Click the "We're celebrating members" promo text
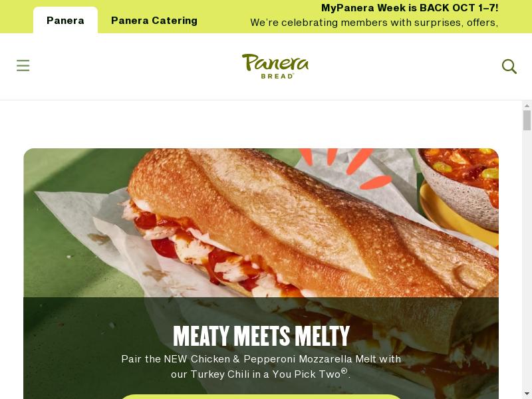Screen dimensions: 532x399 (374, 23)
